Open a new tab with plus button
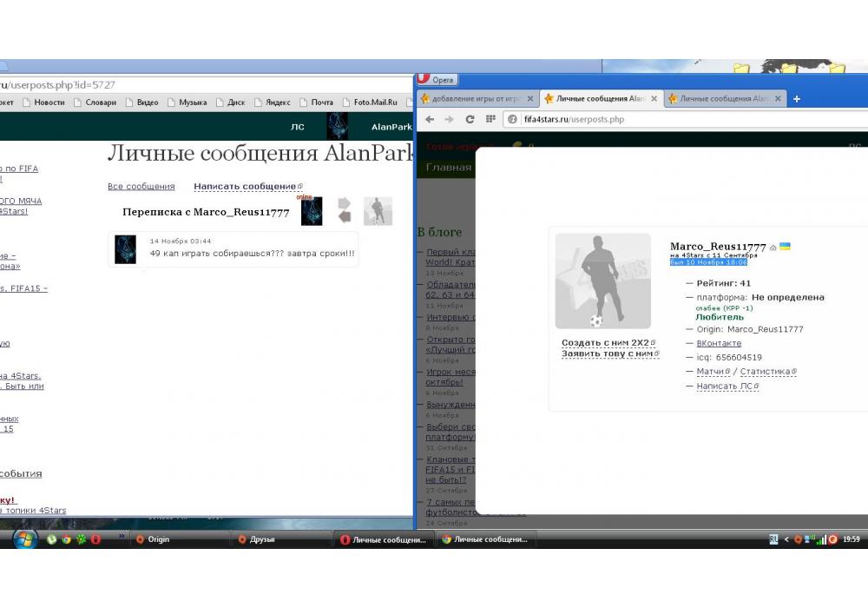Viewport: 868px width, 608px height. [x=797, y=99]
